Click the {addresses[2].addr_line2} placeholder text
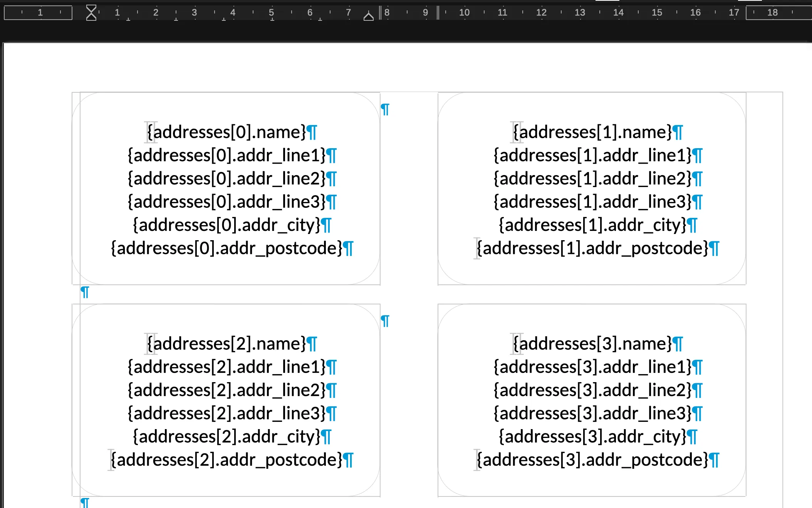The height and width of the screenshot is (508, 812). point(226,390)
